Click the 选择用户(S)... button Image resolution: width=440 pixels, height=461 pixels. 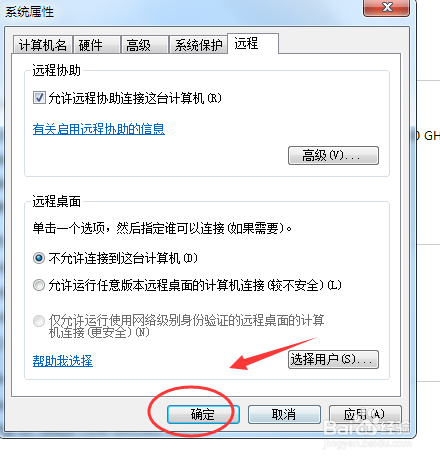pyautogui.click(x=333, y=359)
